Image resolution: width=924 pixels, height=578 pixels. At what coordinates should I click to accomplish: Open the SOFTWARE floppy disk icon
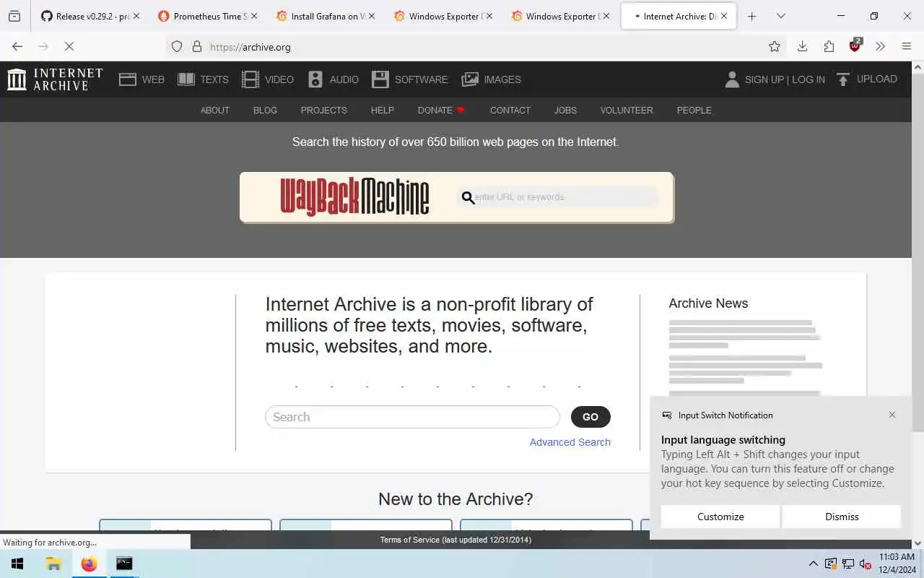pyautogui.click(x=380, y=79)
